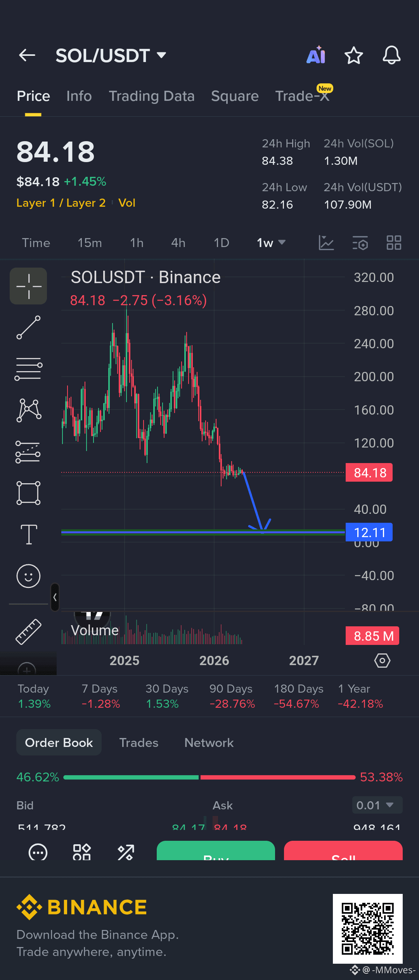The width and height of the screenshot is (419, 980).
Task: Select the forecasting position tool
Action: click(28, 452)
